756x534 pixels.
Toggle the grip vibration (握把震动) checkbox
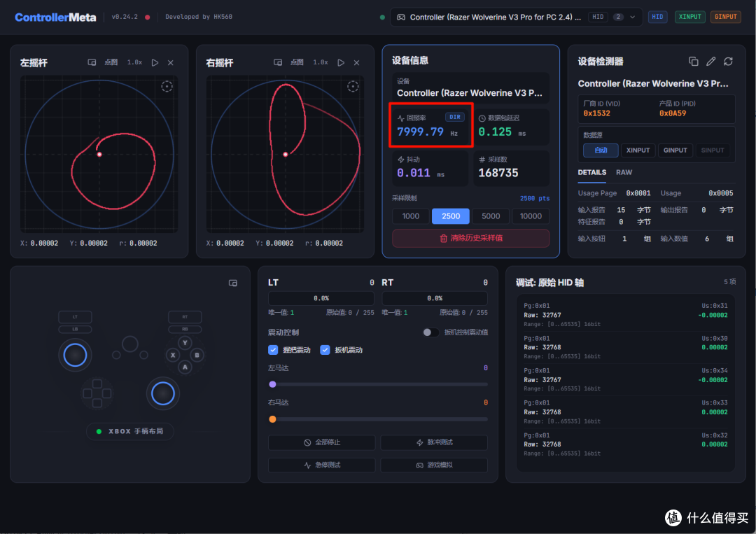273,350
